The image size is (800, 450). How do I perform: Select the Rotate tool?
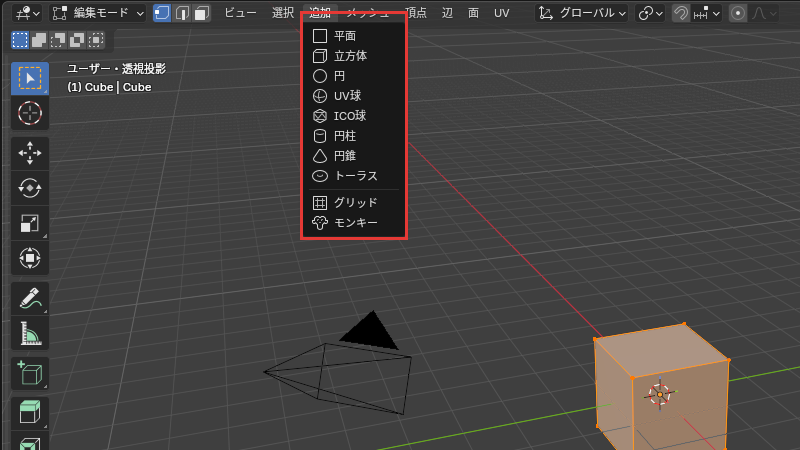30,188
